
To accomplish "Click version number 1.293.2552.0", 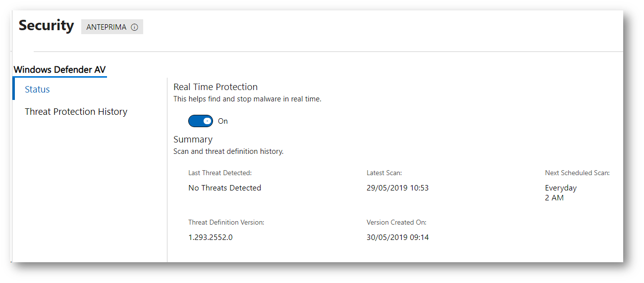I will tap(211, 237).
